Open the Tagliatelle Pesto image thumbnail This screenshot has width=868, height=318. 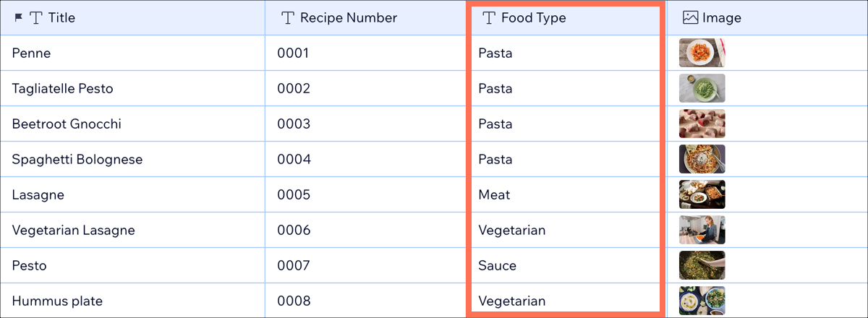click(702, 88)
